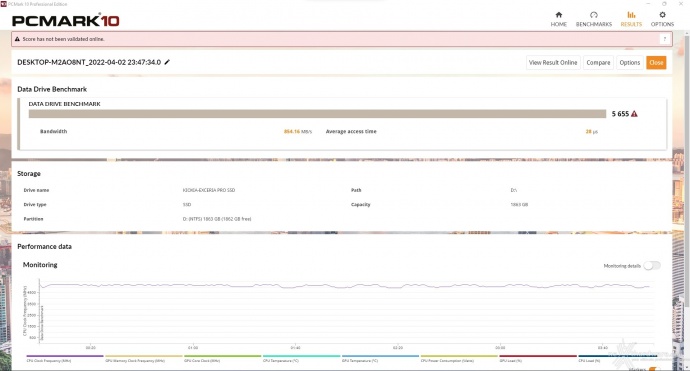Click the CPU Temperature legend swatch
This screenshot has height=371, width=690.
click(x=301, y=356)
